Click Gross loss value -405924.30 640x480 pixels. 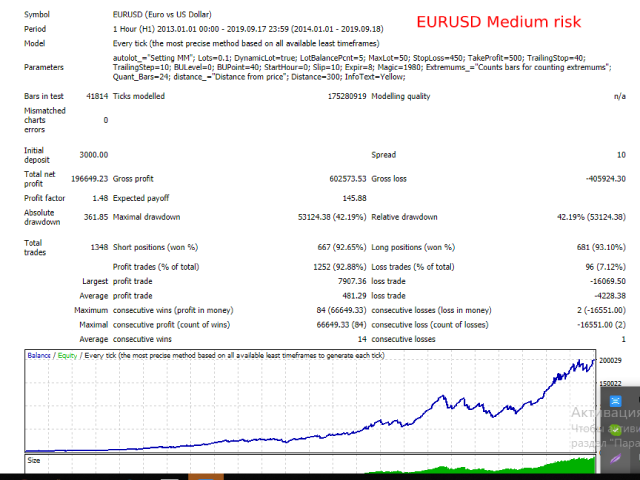click(x=606, y=179)
